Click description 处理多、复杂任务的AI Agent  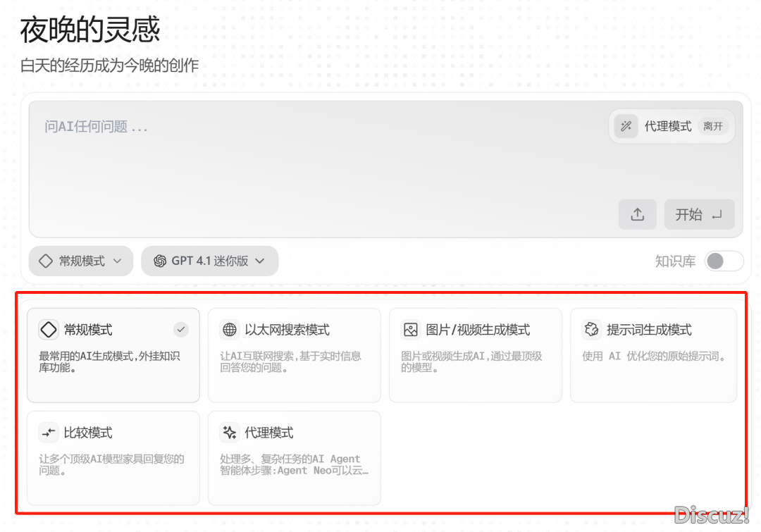294,465
